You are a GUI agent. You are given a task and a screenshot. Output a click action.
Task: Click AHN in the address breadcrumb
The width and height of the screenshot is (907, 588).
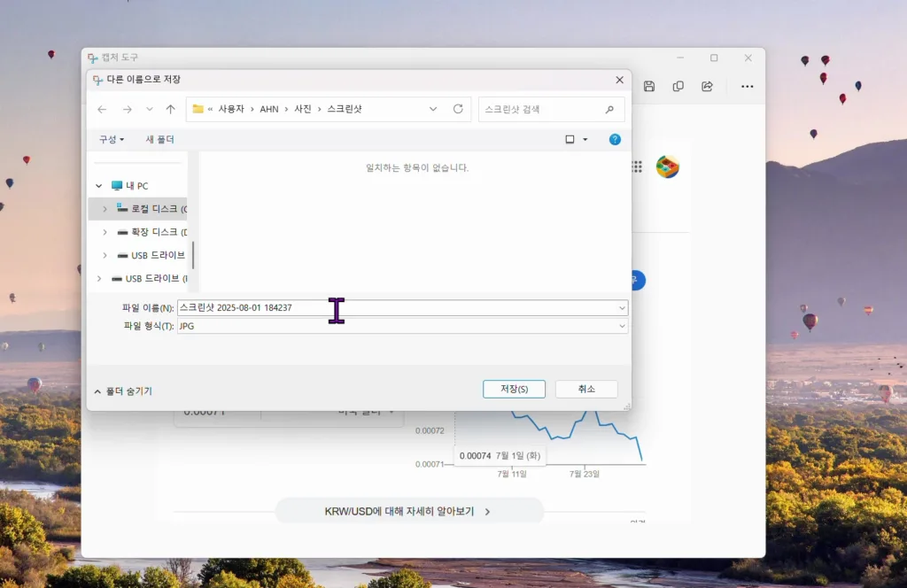point(269,109)
